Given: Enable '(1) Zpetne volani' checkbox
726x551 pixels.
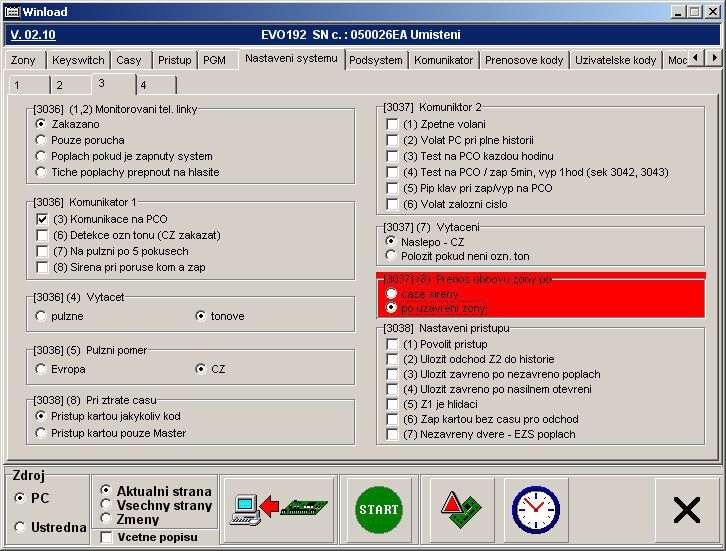Looking at the screenshot, I should [392, 124].
